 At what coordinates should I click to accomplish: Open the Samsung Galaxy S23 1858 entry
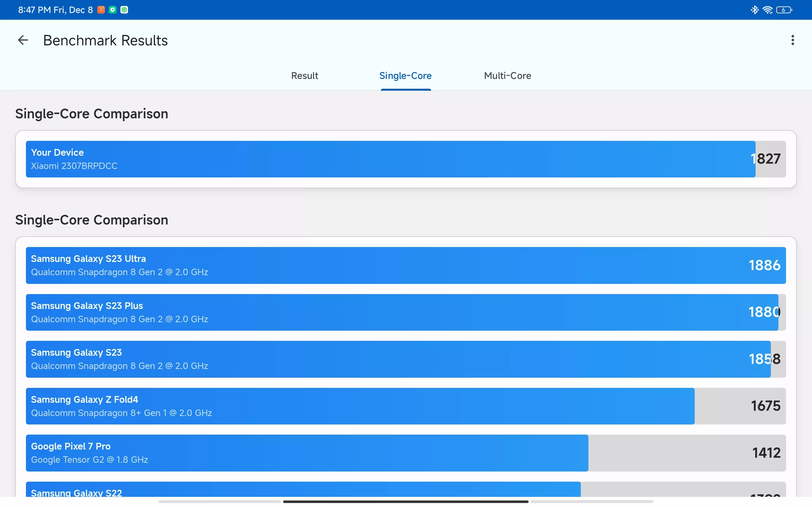(406, 359)
